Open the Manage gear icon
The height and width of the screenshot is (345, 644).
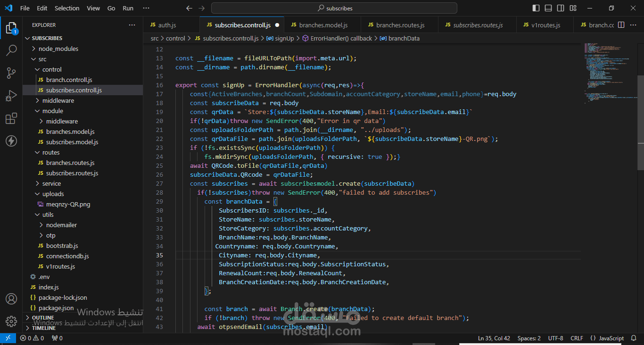pyautogui.click(x=11, y=321)
